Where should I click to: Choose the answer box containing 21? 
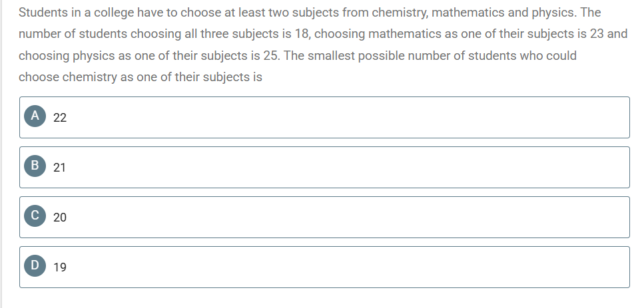click(324, 168)
